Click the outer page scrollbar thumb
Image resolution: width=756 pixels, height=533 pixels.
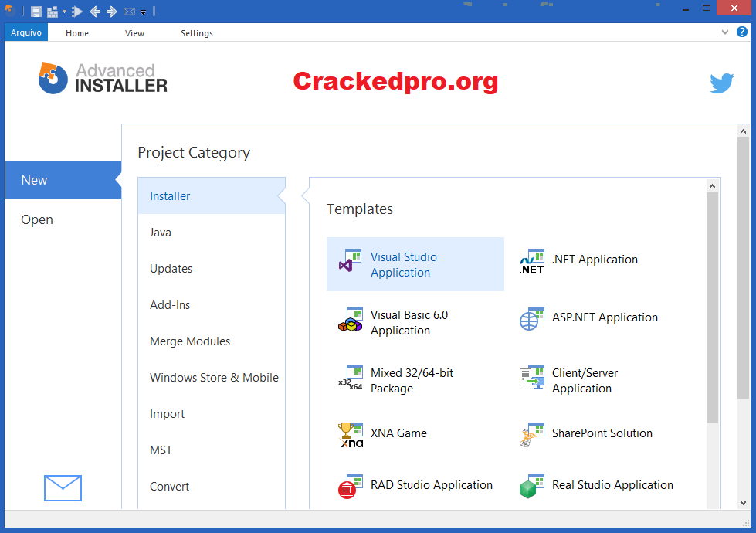743,268
